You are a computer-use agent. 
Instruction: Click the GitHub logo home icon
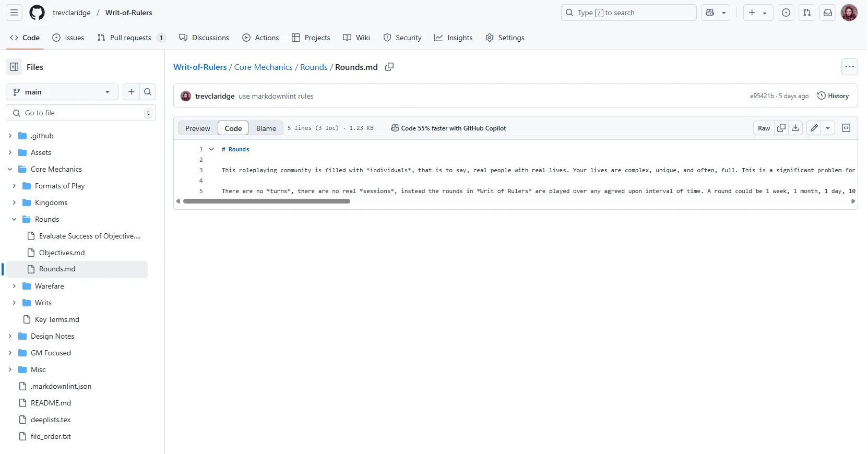pyautogui.click(x=37, y=13)
